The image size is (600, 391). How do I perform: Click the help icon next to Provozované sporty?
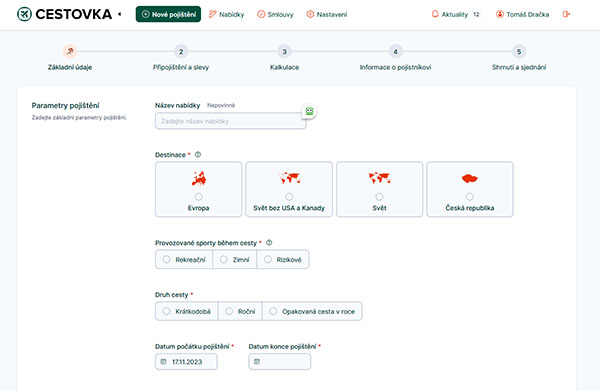(x=269, y=243)
